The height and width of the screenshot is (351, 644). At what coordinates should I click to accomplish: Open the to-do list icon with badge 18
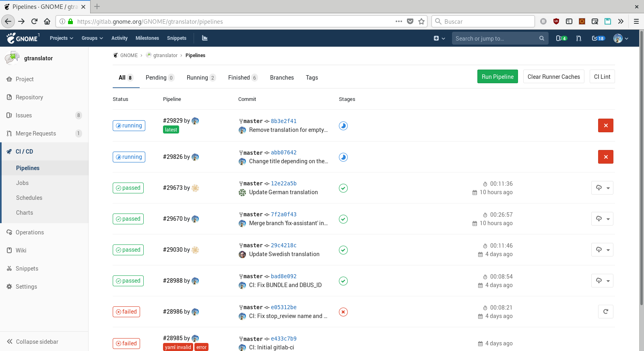click(x=598, y=38)
